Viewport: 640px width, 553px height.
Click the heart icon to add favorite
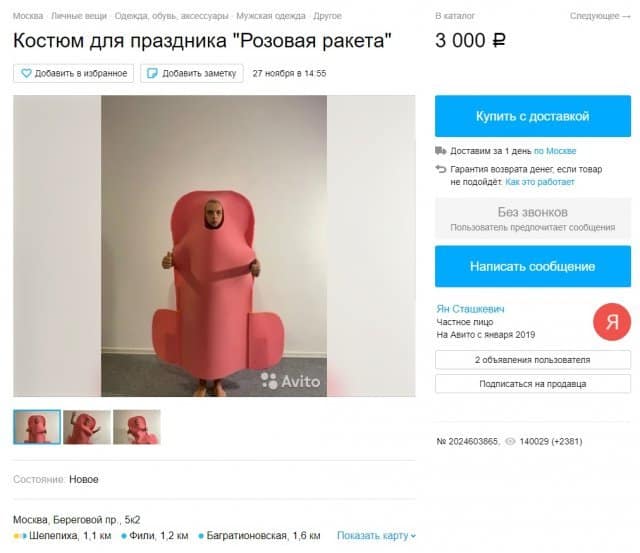(26, 73)
